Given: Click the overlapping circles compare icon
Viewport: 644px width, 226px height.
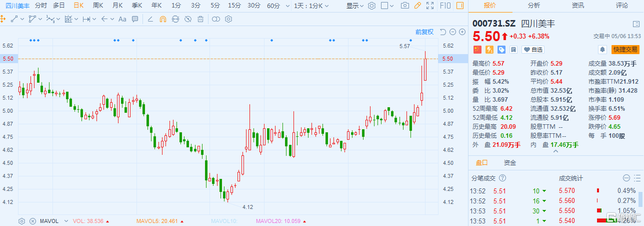Looking at the screenshot, I should 216,19.
